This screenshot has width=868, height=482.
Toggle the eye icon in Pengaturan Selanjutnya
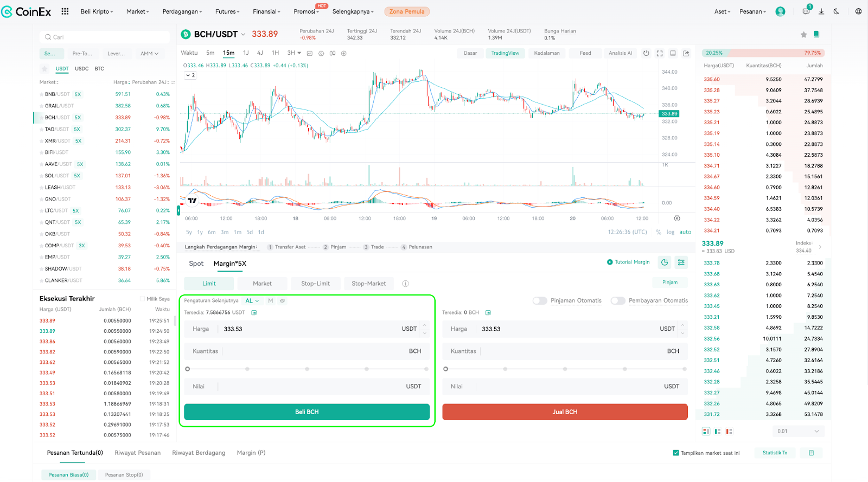tap(282, 301)
